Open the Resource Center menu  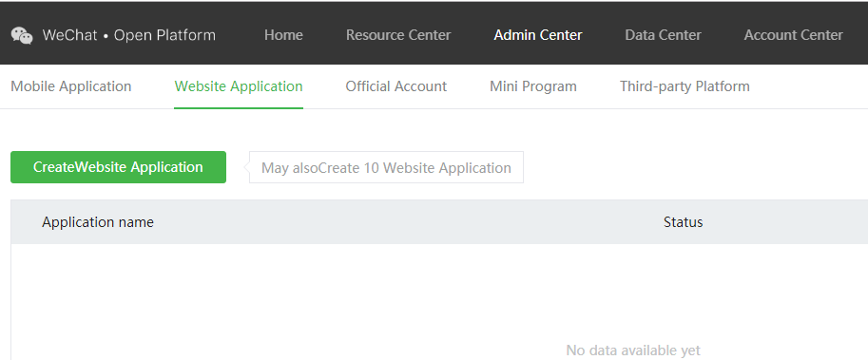pyautogui.click(x=398, y=35)
